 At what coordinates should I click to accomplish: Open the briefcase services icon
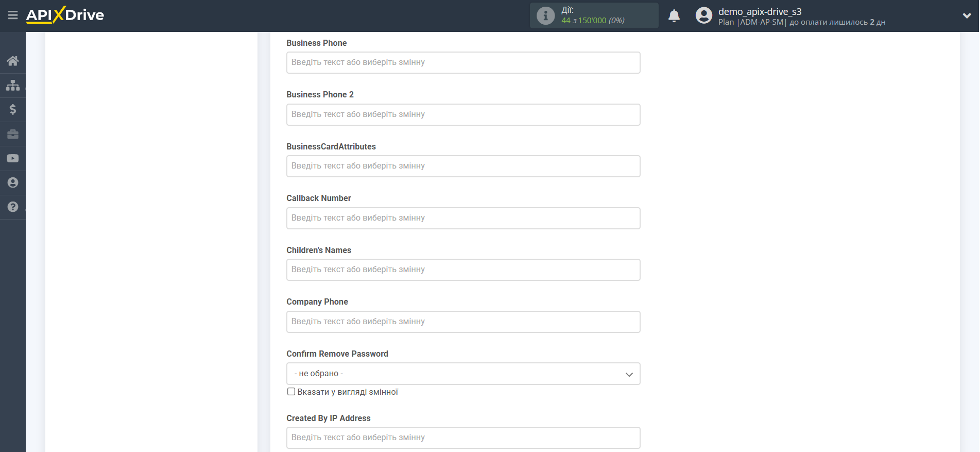coord(13,134)
